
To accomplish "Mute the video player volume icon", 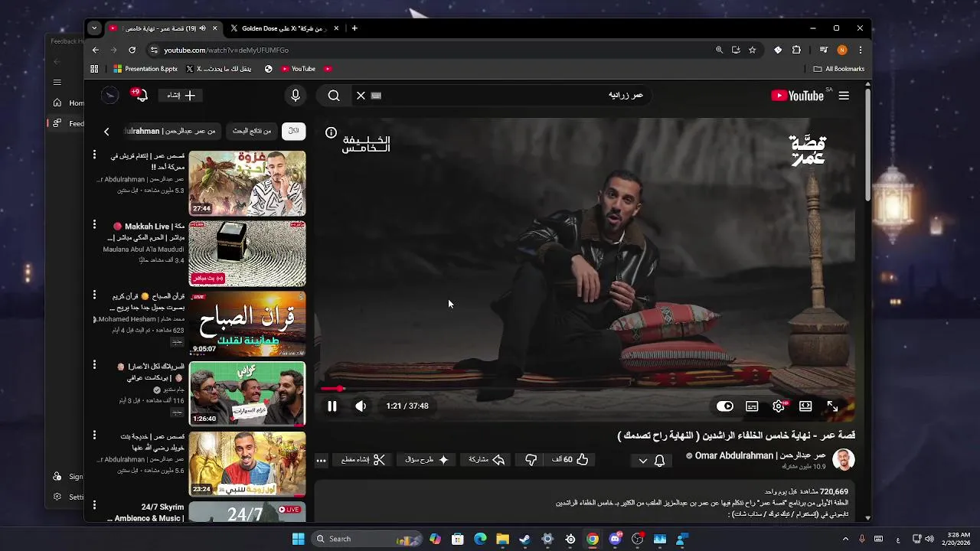I will [x=361, y=406].
